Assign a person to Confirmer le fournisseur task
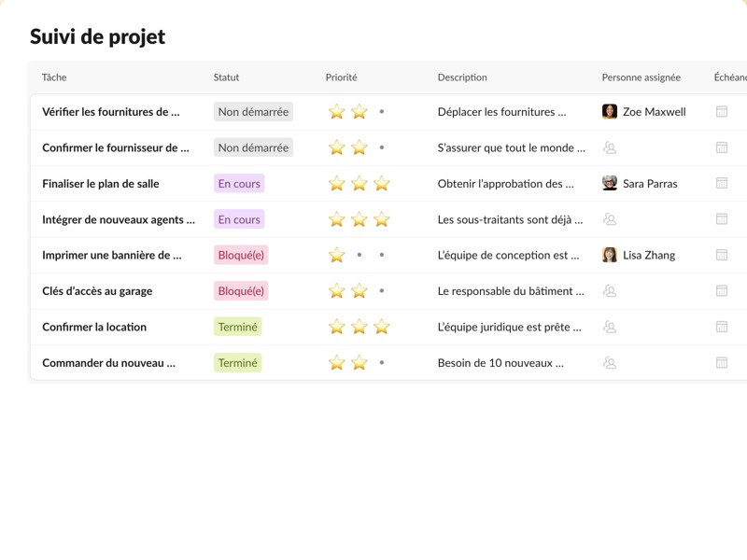This screenshot has height=560, width=747. click(x=610, y=147)
